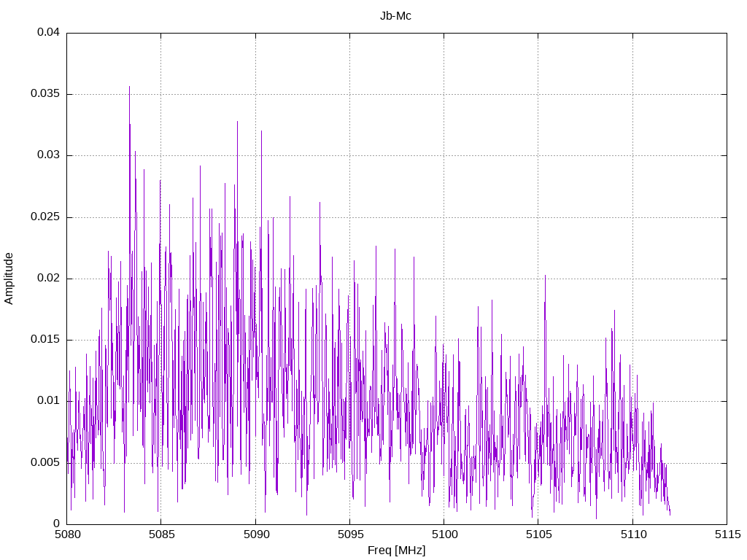Click the x-axis tick label 5100
747x560 pixels.
tap(444, 534)
